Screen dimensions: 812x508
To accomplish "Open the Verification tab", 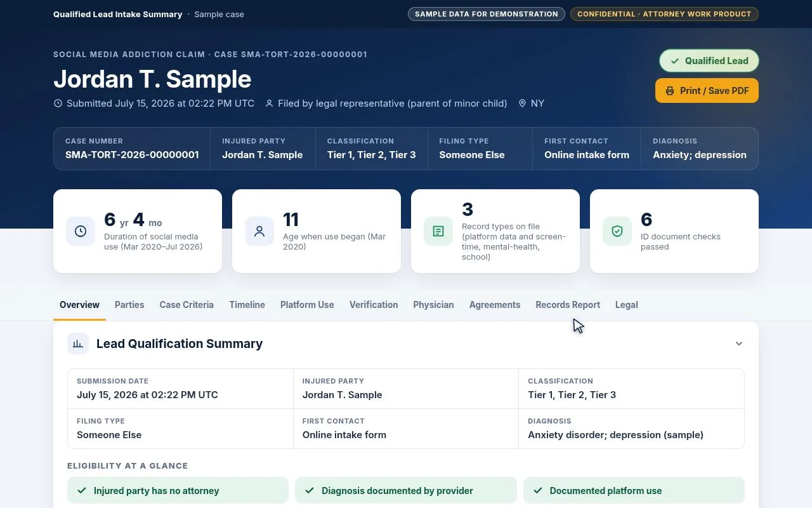I will tap(374, 305).
